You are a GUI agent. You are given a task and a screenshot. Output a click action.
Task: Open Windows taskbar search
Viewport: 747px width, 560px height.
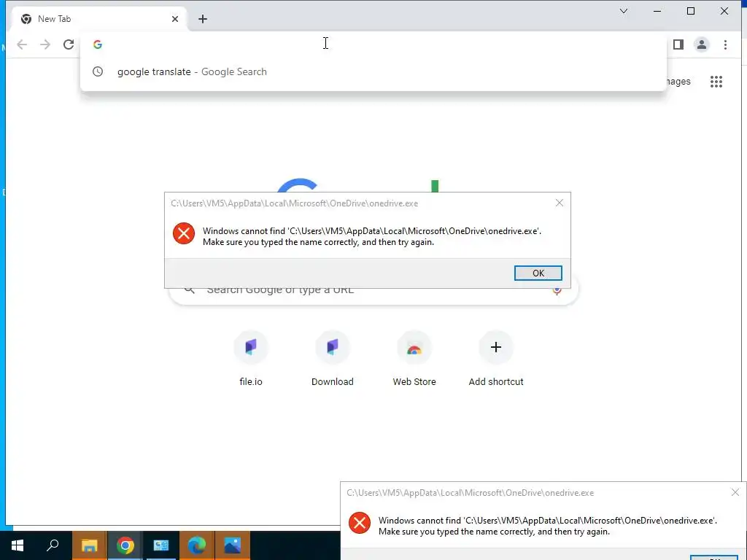pyautogui.click(x=53, y=545)
